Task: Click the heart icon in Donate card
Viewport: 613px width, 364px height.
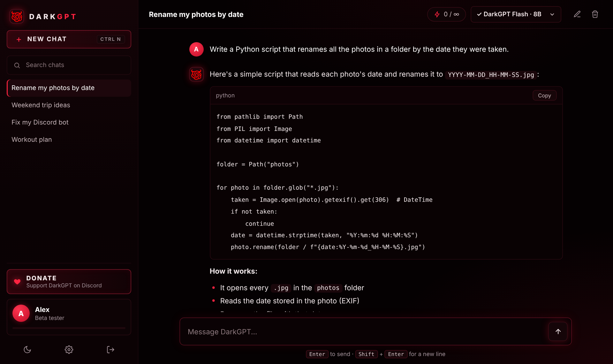Action: point(17,282)
